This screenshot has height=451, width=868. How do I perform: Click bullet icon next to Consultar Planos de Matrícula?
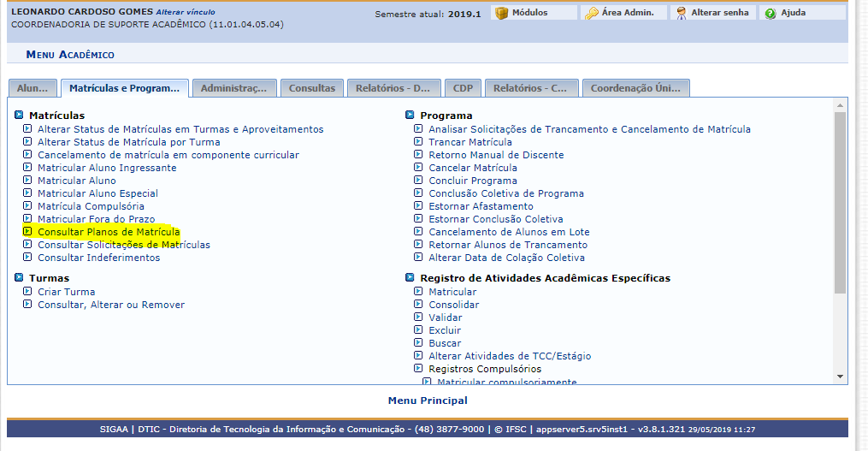27,231
